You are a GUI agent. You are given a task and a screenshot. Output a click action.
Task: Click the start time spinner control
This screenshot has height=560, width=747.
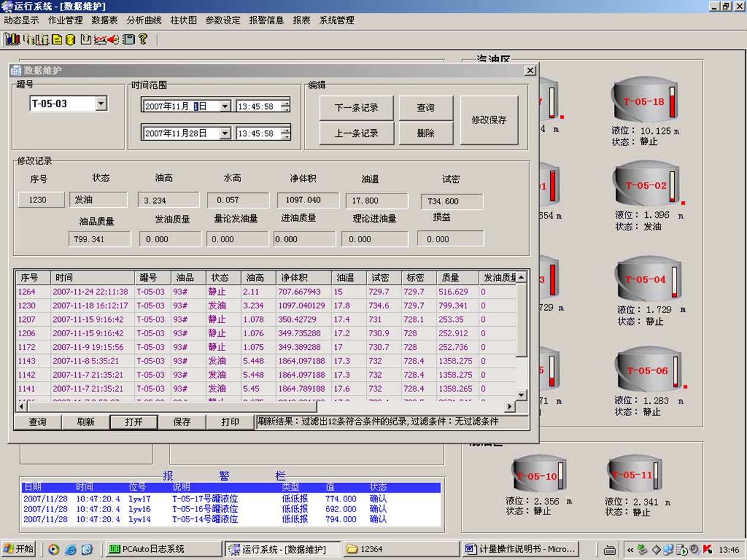coord(286,107)
